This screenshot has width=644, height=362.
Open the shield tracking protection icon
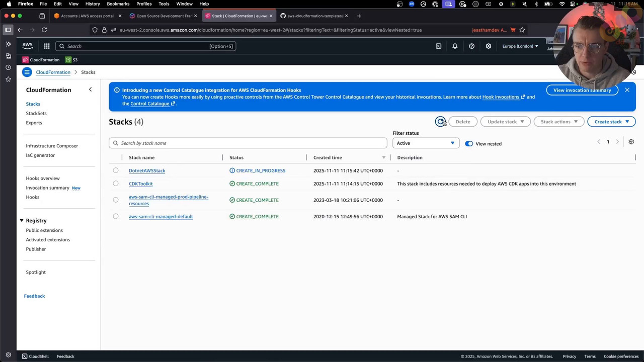tap(95, 30)
